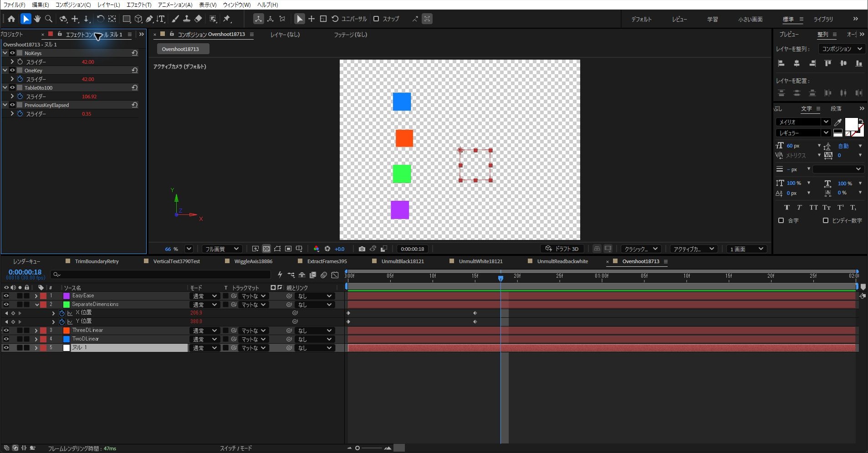
Task: Switch to the WiggleAxis18886 timeline tab
Action: [253, 261]
